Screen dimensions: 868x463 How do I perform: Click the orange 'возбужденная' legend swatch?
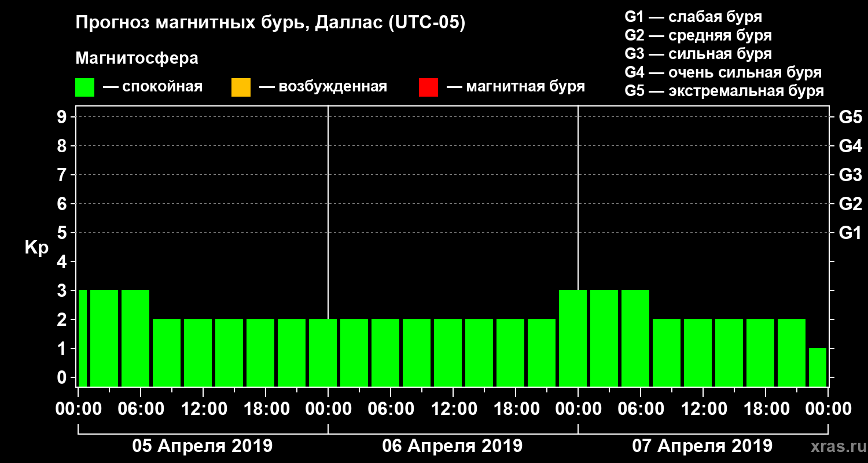click(x=241, y=87)
